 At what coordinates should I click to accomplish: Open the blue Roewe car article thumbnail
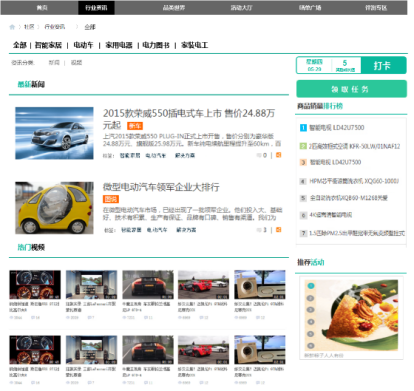click(54, 133)
